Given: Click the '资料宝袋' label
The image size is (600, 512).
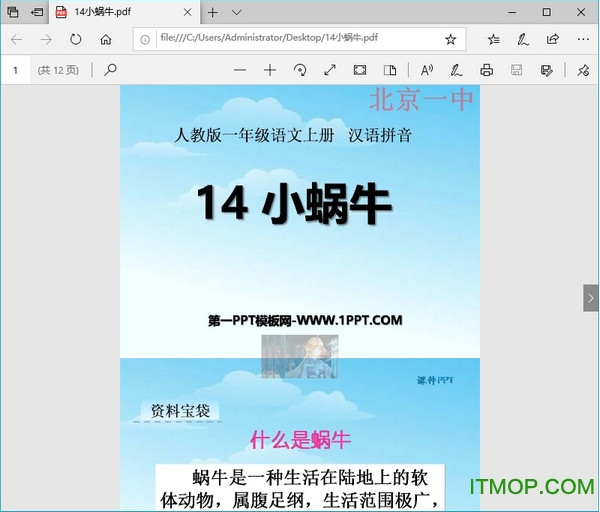Looking at the screenshot, I should point(180,411).
